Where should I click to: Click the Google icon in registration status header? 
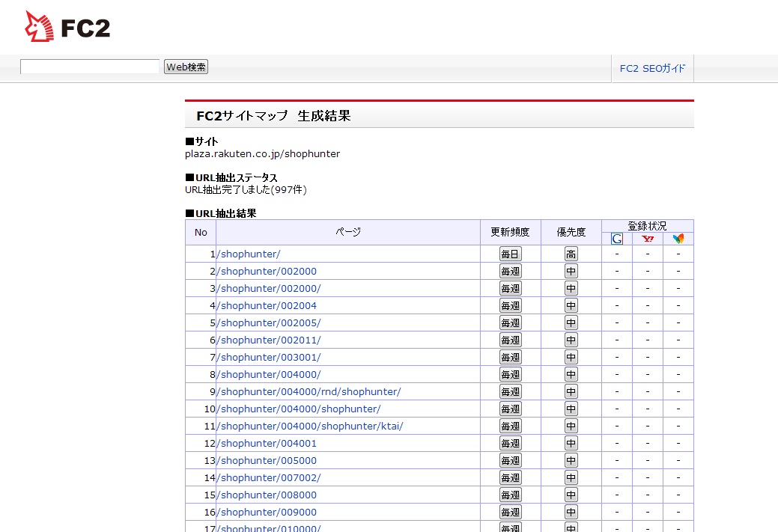click(x=617, y=239)
